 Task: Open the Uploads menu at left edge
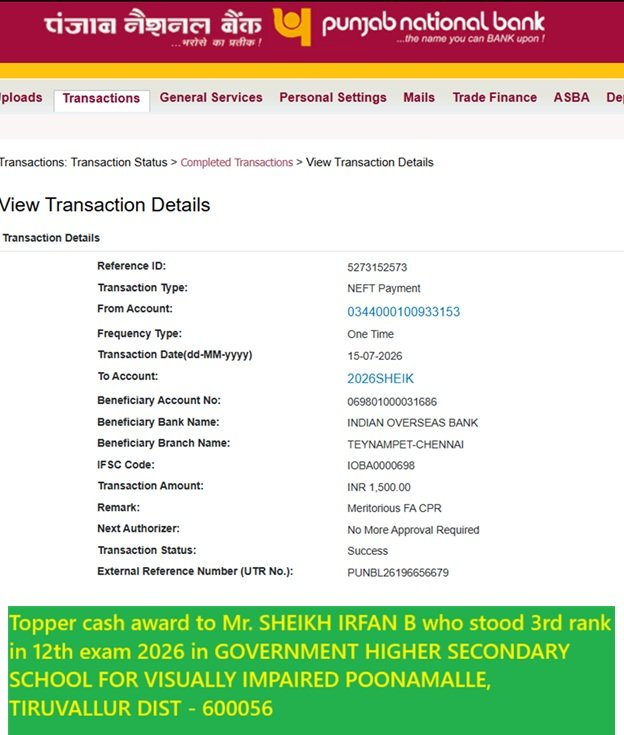pyautogui.click(x=21, y=98)
